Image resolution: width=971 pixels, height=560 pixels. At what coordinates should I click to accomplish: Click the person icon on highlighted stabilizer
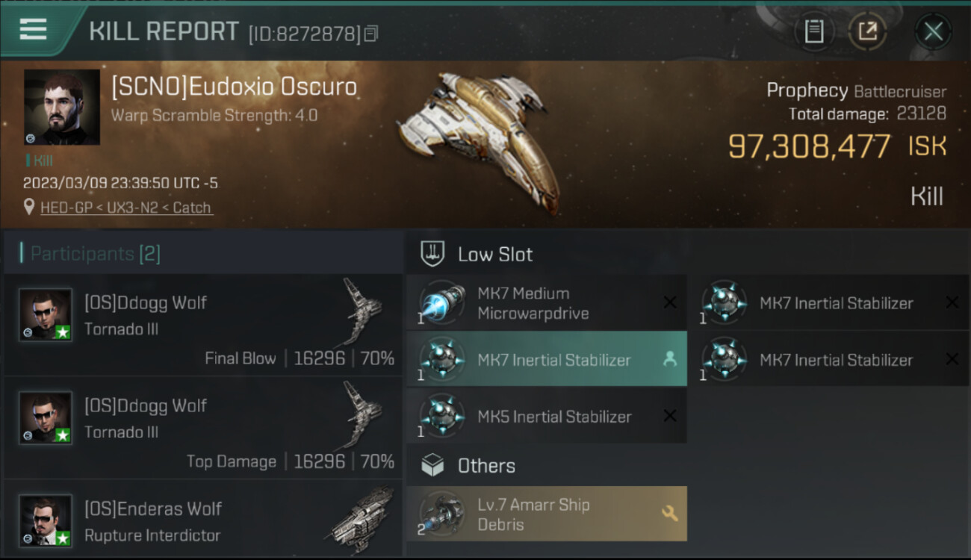coord(670,359)
